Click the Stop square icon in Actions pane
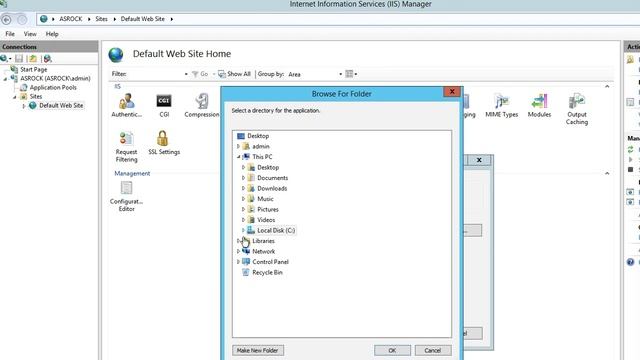 pos(631,169)
